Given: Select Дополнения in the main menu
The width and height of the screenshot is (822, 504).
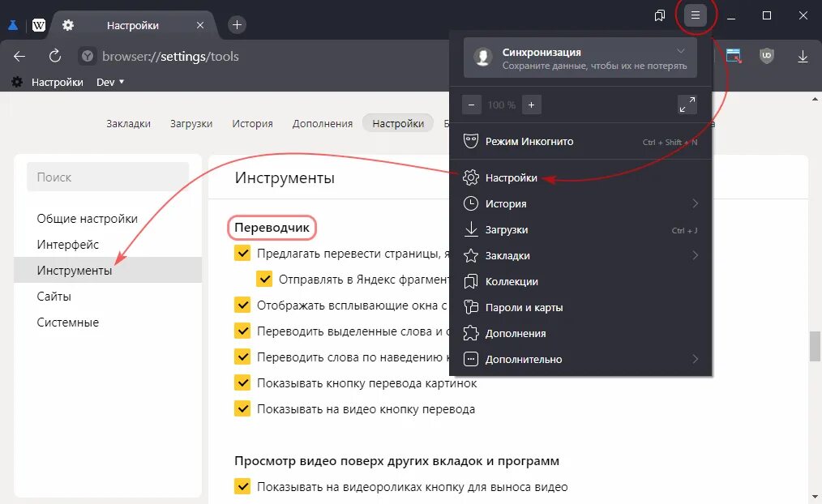Looking at the screenshot, I should tap(580, 333).
